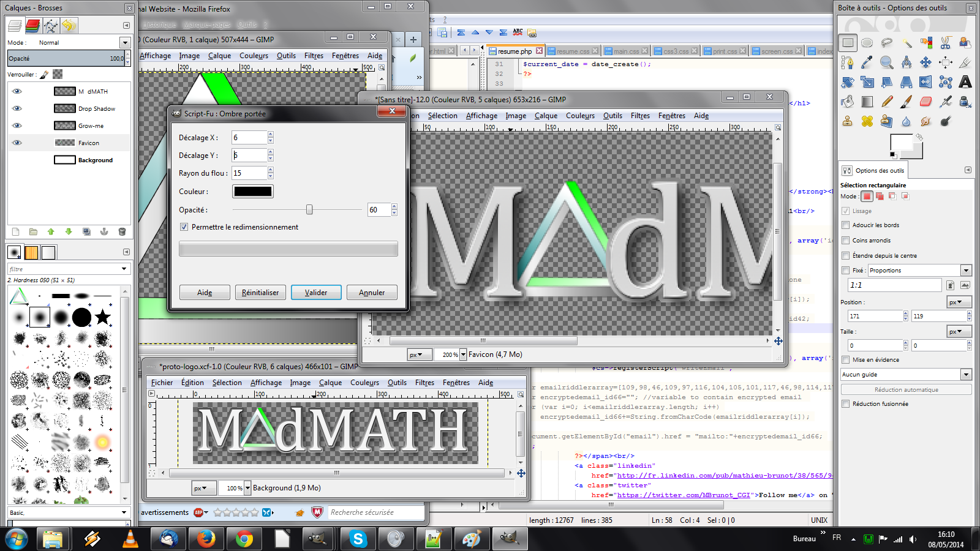Enable Adoucir les bords option
Viewport: 980px width, 551px height.
click(x=846, y=225)
